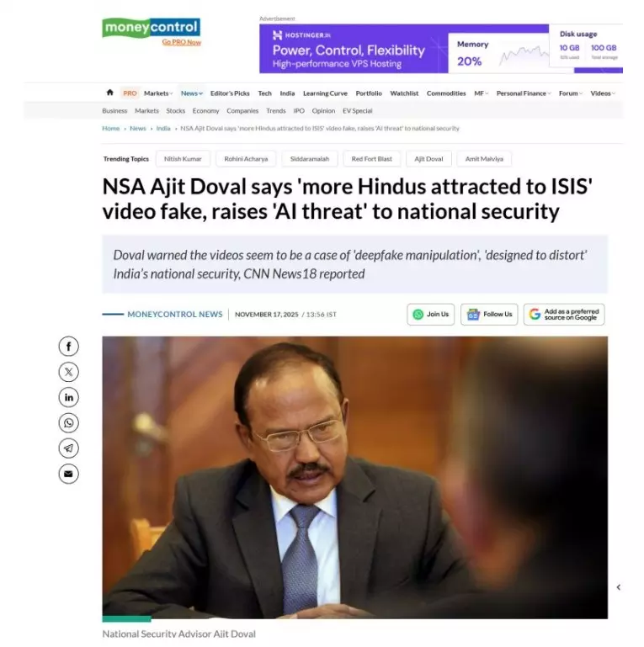Open the Videos dropdown menu

603,93
